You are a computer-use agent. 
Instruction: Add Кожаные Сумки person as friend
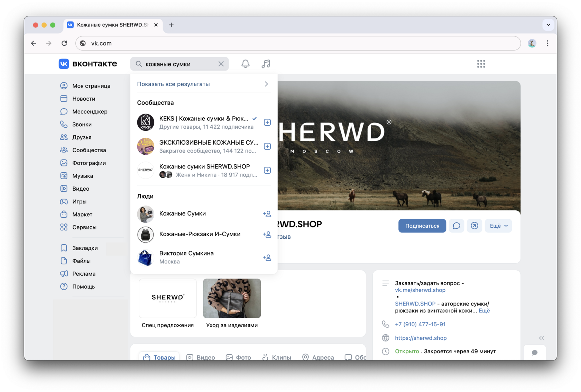(x=267, y=214)
